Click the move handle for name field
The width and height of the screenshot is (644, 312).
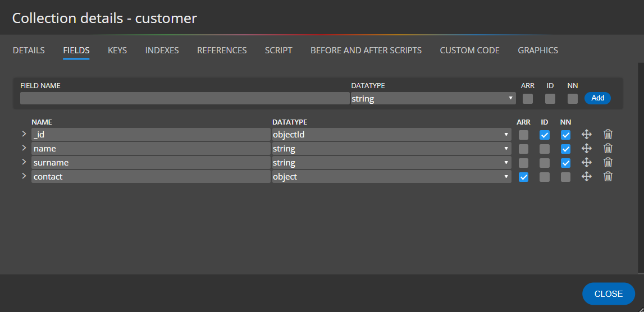[x=586, y=149]
